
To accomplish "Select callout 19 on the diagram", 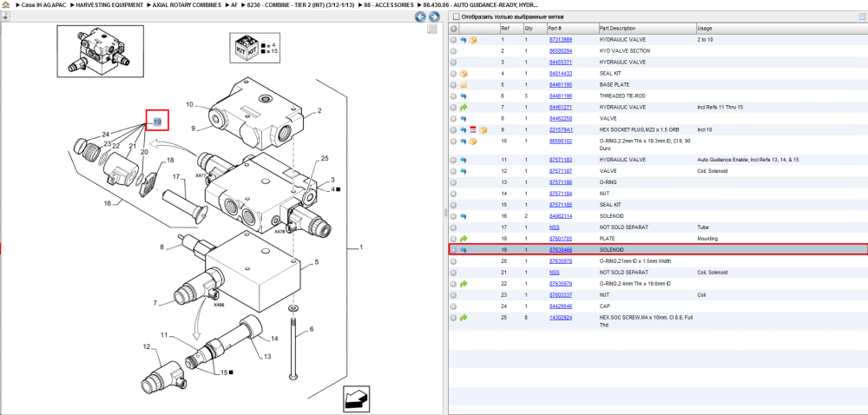I will [157, 122].
